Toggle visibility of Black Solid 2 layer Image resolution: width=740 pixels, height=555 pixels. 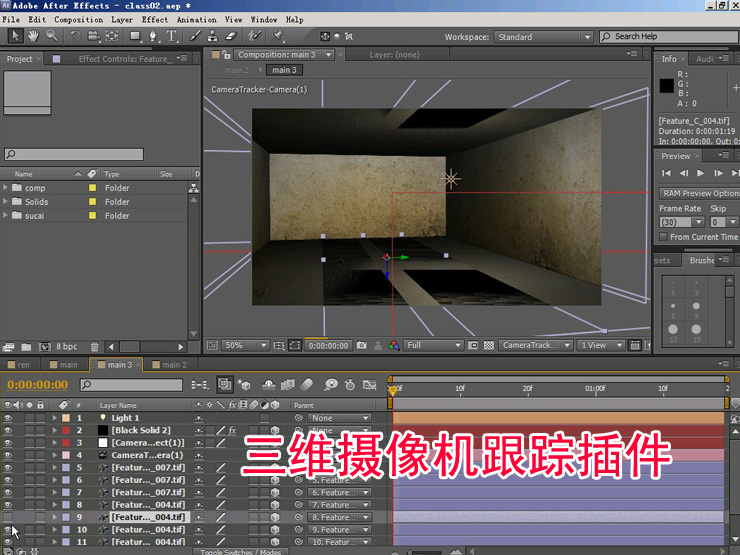8,430
